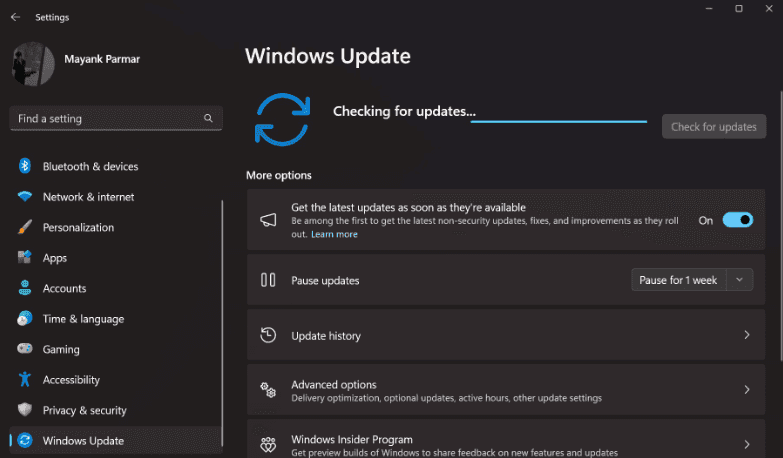Click the large blue sync arrows icon
The image size is (783, 458).
coord(283,119)
